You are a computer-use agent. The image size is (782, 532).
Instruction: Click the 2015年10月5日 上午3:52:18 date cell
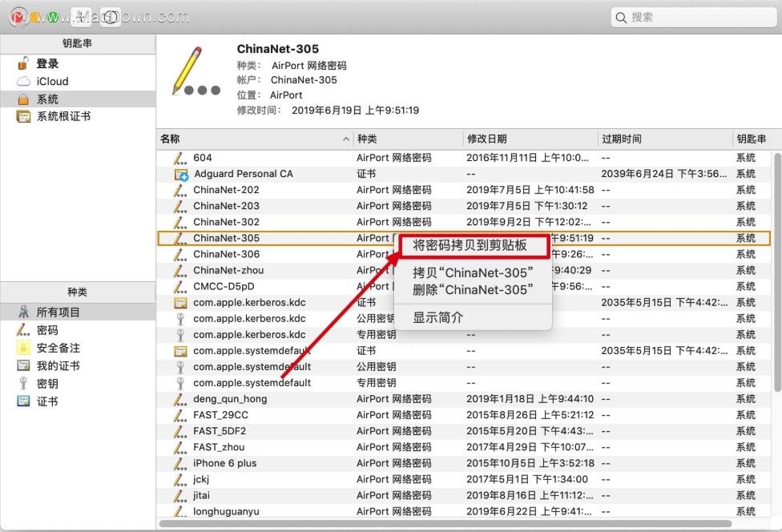(530, 463)
